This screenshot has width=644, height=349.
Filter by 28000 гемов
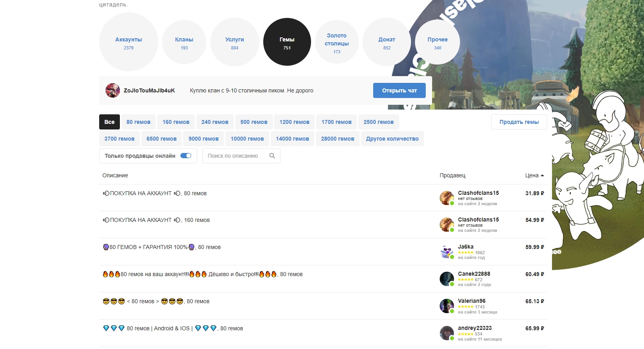pos(337,139)
